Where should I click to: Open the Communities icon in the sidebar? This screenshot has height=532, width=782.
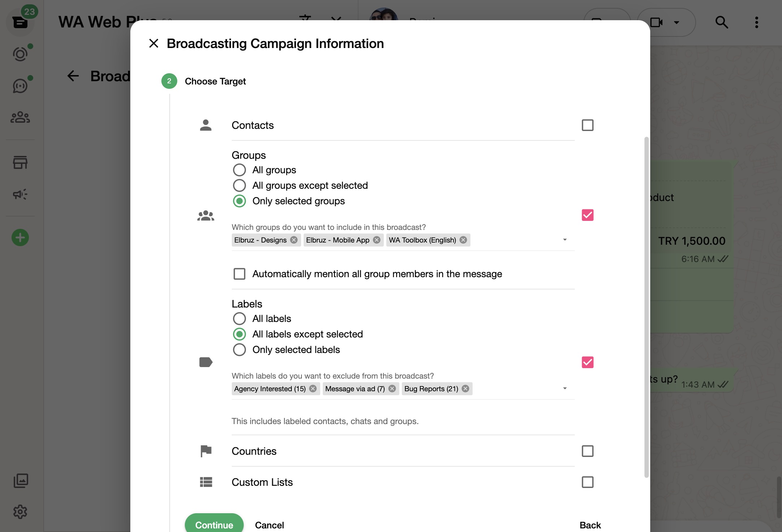(x=20, y=116)
